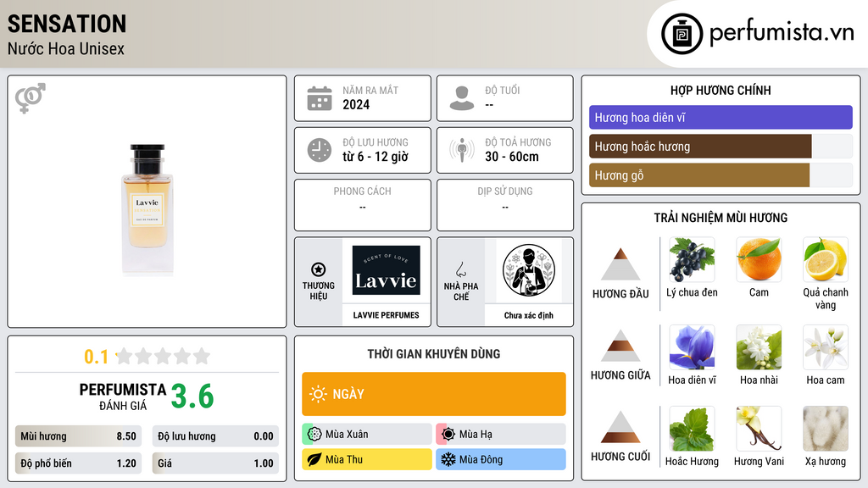Click the Thời gian khuyên dùng heading
The image size is (868, 488).
point(434,353)
